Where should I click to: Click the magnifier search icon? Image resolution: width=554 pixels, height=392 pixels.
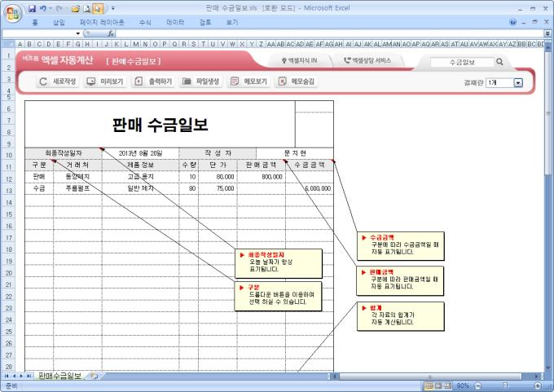point(499,62)
